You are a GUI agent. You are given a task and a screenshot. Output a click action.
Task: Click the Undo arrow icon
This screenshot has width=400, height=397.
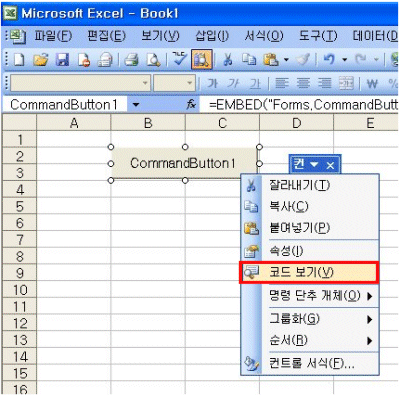(x=329, y=60)
